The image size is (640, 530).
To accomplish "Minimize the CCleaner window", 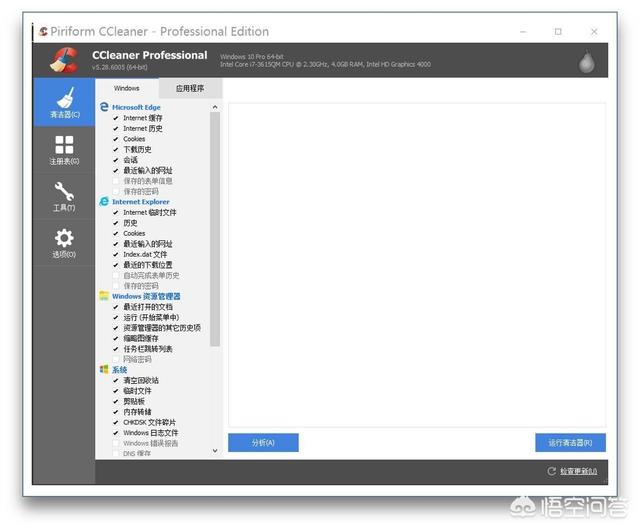I will coord(523,31).
